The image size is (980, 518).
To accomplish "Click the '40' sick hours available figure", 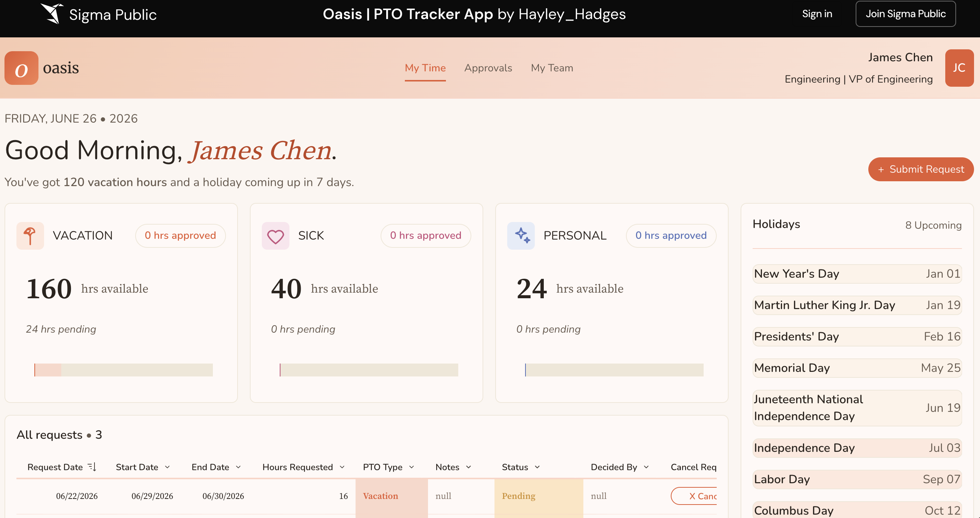I will pyautogui.click(x=286, y=289).
